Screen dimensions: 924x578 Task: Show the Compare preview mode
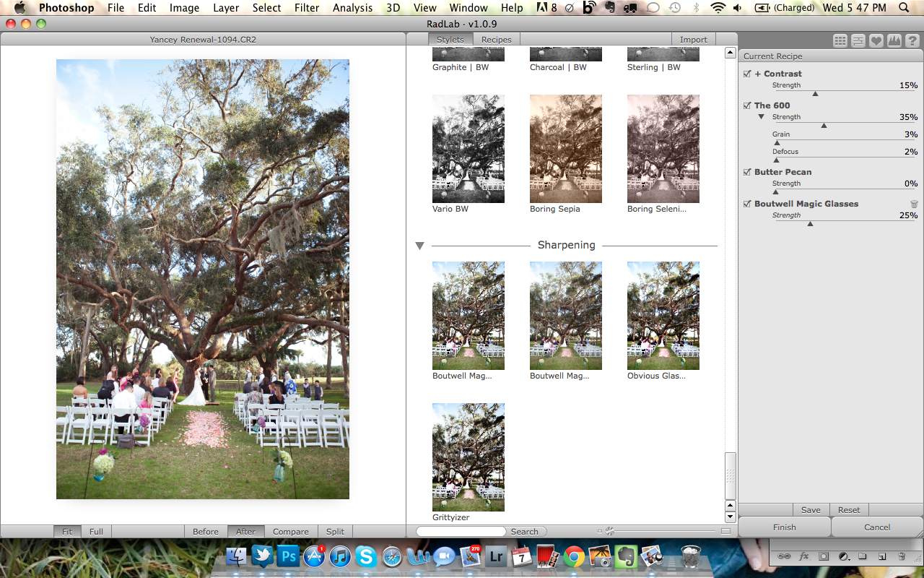291,532
